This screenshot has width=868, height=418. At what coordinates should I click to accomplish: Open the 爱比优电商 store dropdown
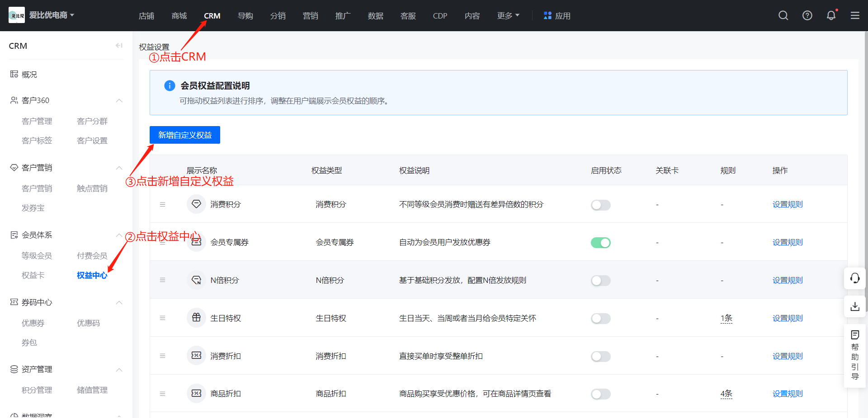tap(52, 15)
